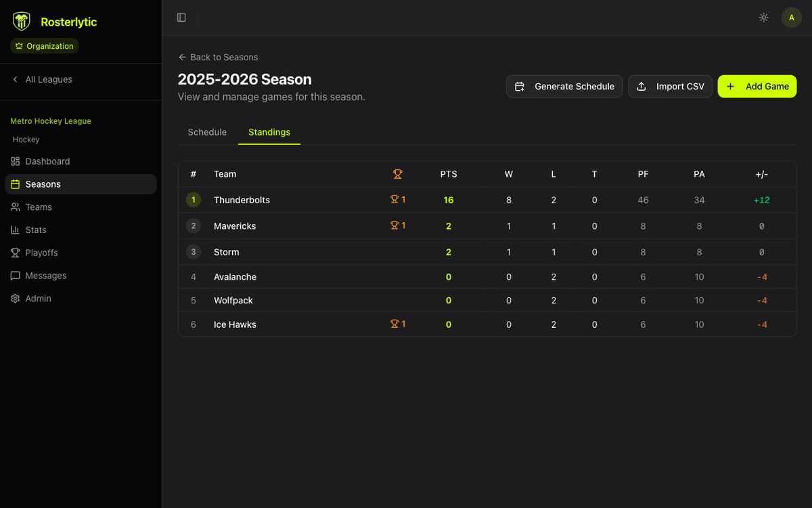The image size is (812, 508).
Task: Select the Standings tab
Action: pyautogui.click(x=269, y=132)
